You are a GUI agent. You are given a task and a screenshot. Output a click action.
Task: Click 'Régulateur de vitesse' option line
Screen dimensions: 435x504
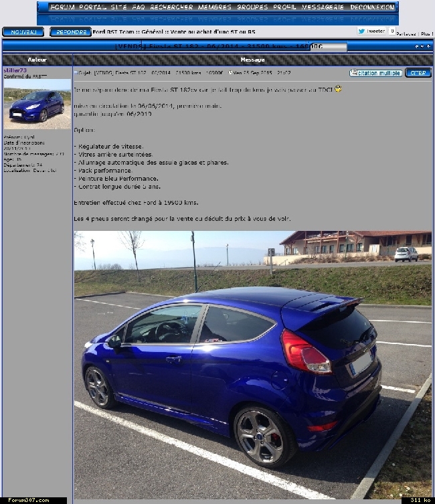(x=108, y=147)
